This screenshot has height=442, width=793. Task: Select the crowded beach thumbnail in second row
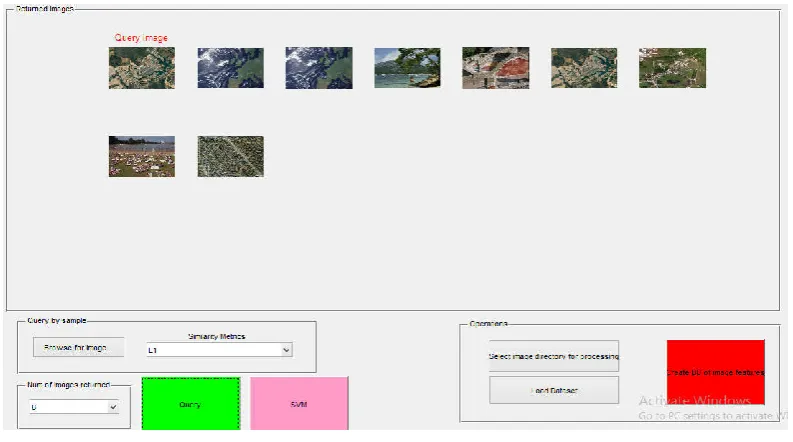coord(142,156)
